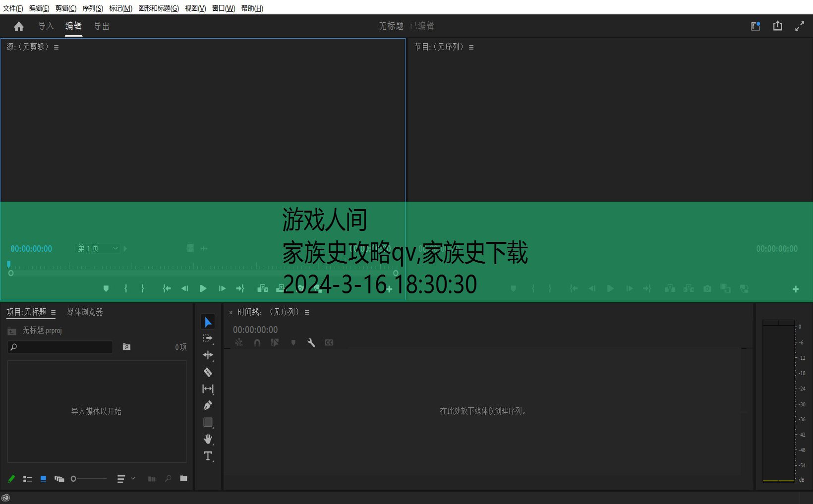The height and width of the screenshot is (504, 813).
Task: Open the 剪辑(C) menu
Action: click(66, 8)
